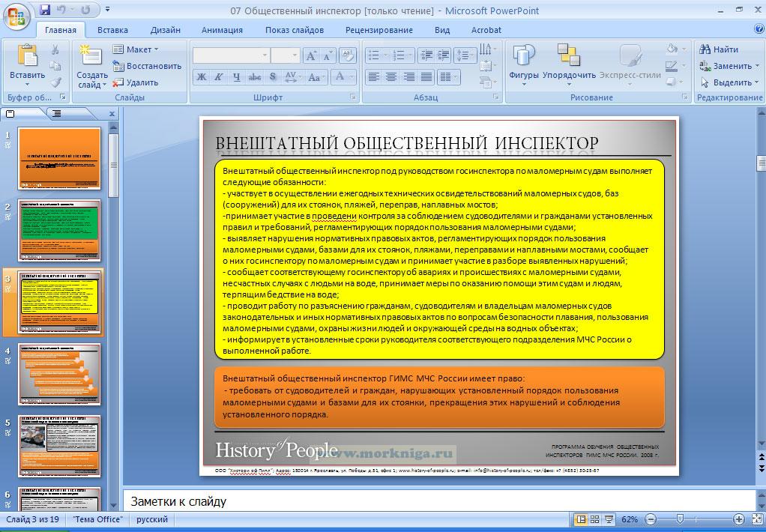766x532 pixels.
Task: Expand the Выделить dropdown
Action: click(731, 82)
